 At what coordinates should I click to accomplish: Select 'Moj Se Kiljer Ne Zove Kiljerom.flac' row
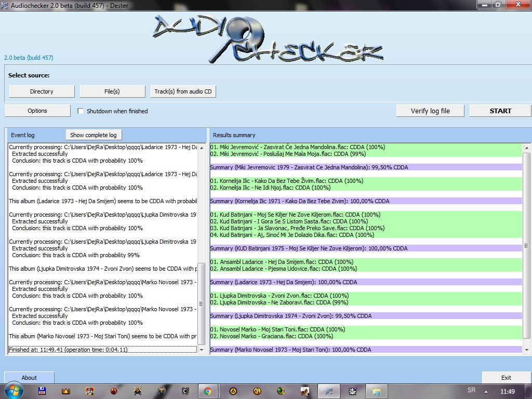click(366, 215)
